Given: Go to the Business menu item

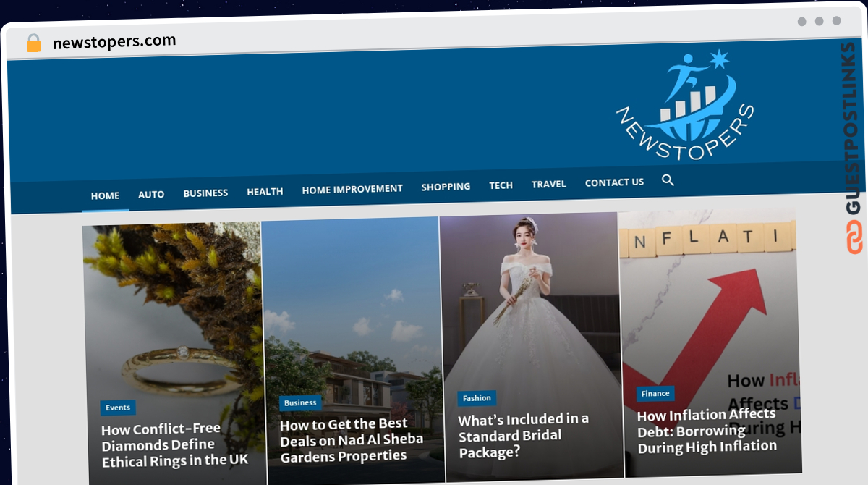Looking at the screenshot, I should [x=205, y=193].
